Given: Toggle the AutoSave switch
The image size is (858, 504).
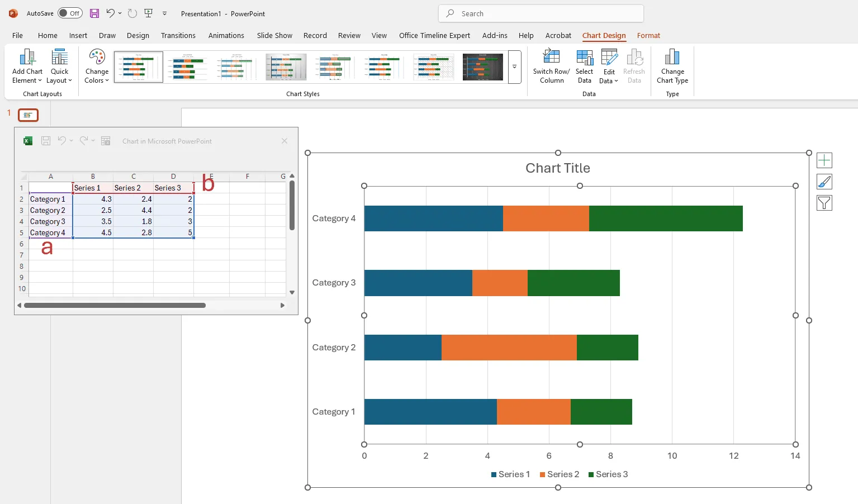Looking at the screenshot, I should (70, 13).
